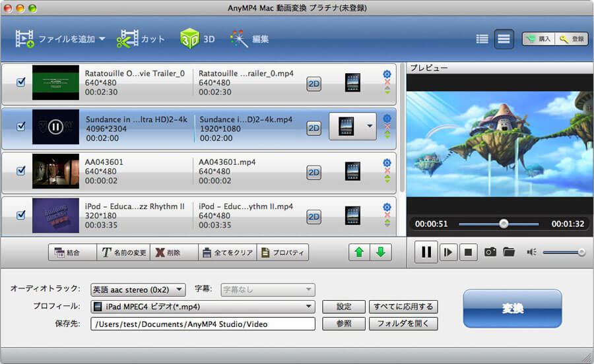The image size is (594, 364).
Task: Click the 購入 purchase button
Action: [539, 39]
